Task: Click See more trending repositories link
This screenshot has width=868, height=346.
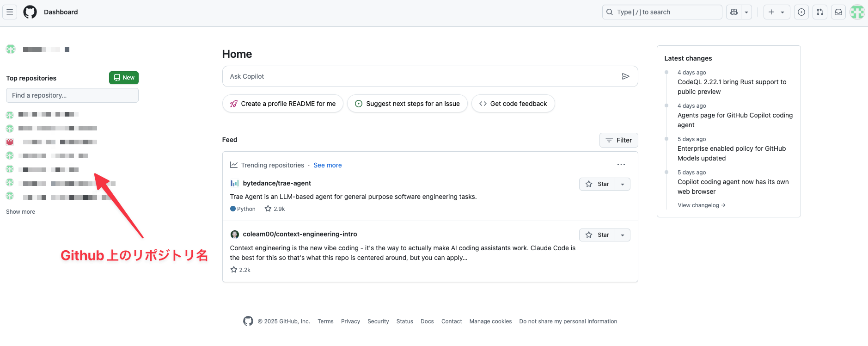Action: click(x=328, y=165)
